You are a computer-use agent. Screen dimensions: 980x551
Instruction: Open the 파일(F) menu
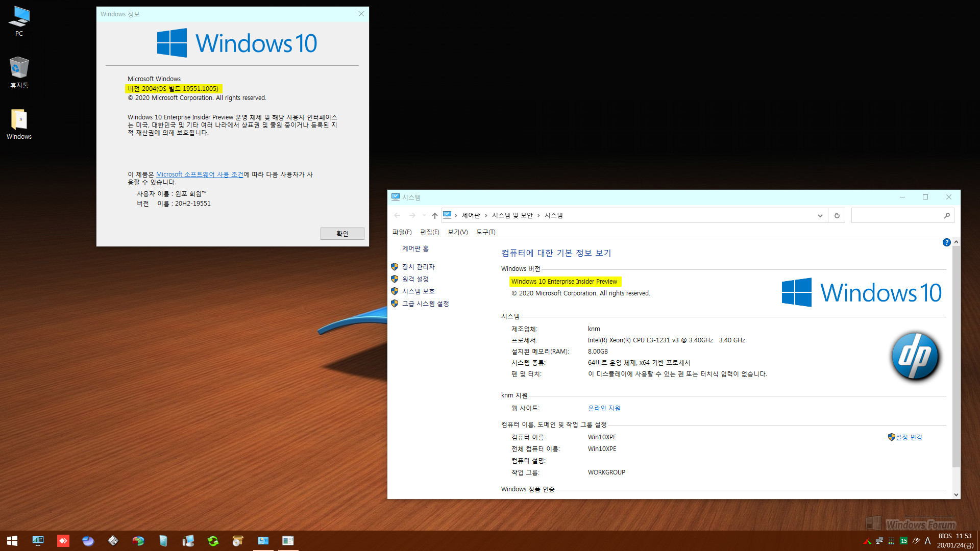[402, 232]
